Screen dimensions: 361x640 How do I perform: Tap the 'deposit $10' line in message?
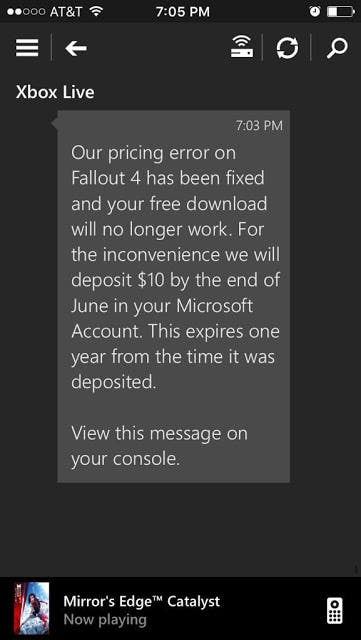click(176, 280)
